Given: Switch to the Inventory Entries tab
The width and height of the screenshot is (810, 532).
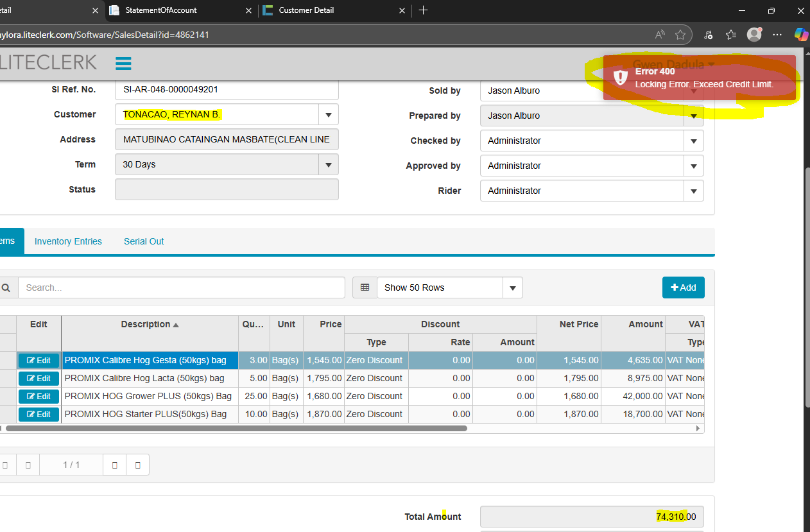Looking at the screenshot, I should (68, 241).
